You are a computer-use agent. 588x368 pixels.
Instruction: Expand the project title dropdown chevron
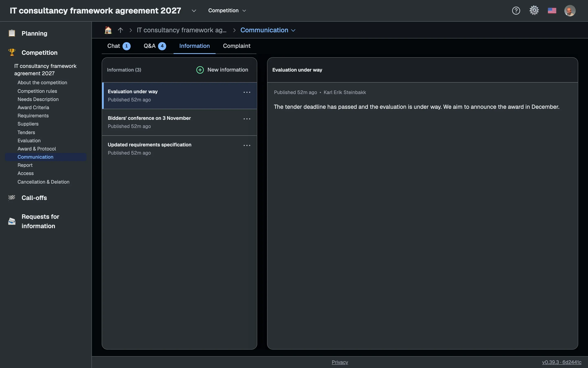(194, 11)
